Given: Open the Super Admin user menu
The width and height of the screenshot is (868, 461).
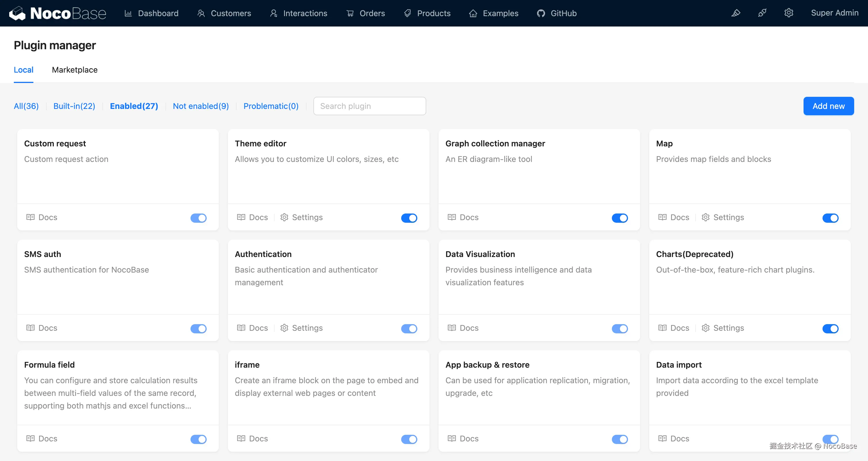Looking at the screenshot, I should pos(834,13).
